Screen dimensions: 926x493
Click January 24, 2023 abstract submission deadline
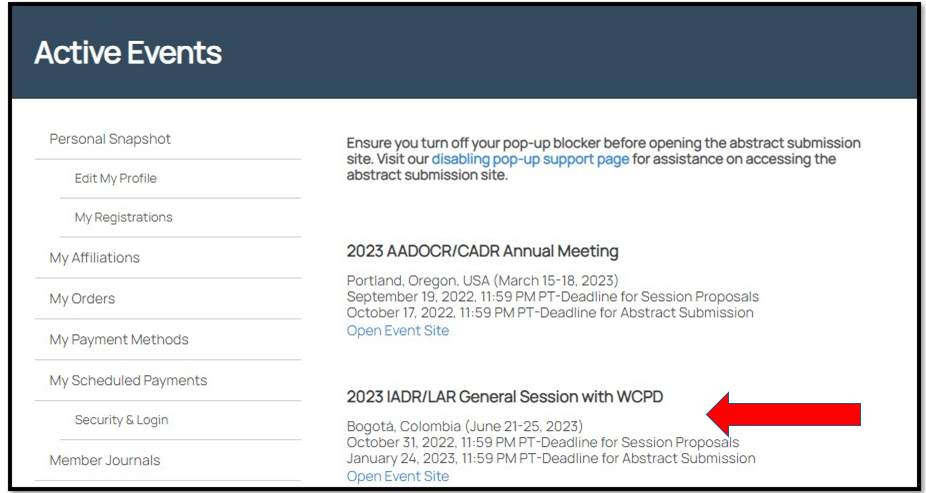click(x=551, y=458)
